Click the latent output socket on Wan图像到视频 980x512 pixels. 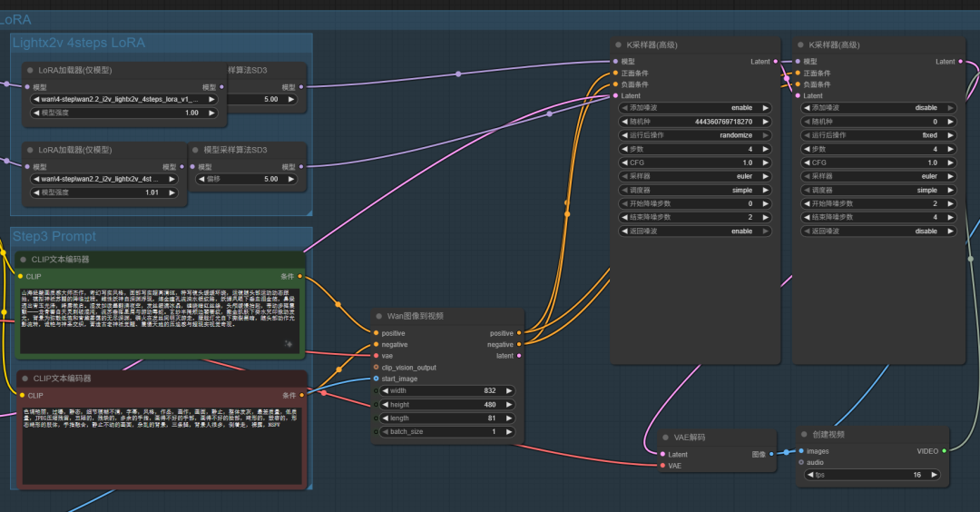tap(519, 356)
